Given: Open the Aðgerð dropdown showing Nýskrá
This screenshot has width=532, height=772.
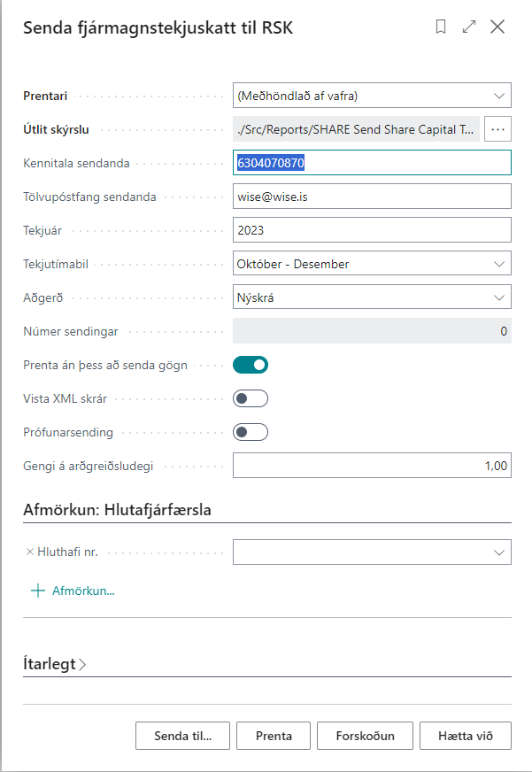Looking at the screenshot, I should 372,297.
